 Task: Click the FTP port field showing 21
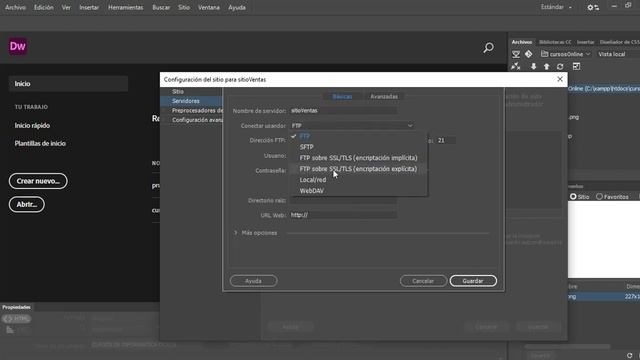(x=446, y=140)
